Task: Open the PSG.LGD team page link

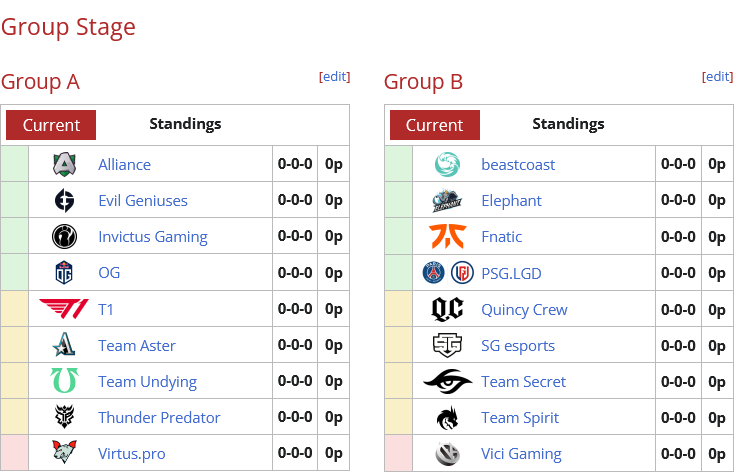Action: click(x=511, y=273)
